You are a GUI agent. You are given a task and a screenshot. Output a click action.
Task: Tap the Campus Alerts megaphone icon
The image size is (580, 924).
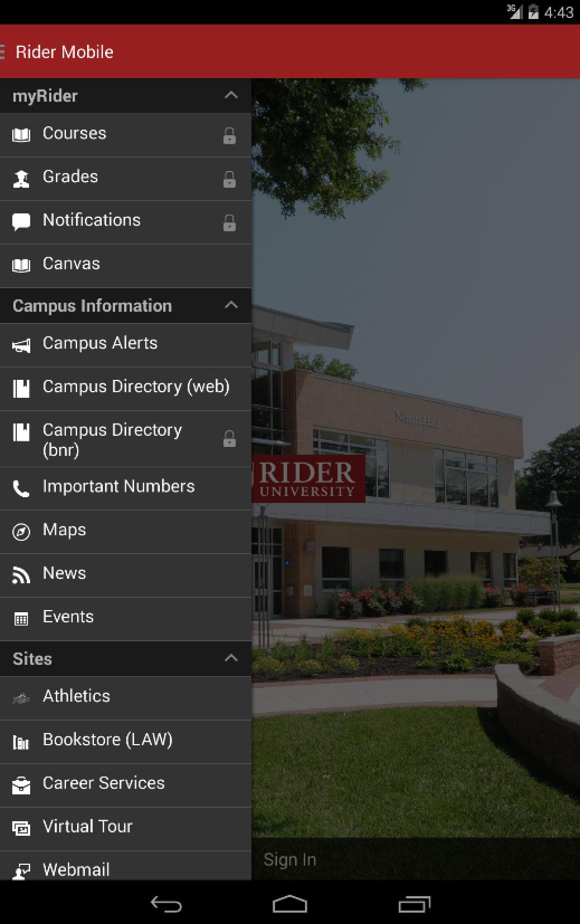click(21, 346)
